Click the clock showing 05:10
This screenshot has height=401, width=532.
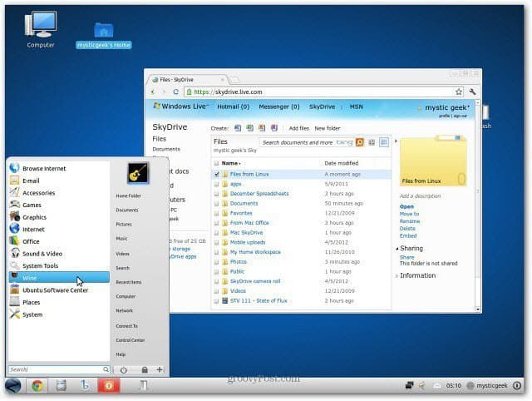pos(454,386)
